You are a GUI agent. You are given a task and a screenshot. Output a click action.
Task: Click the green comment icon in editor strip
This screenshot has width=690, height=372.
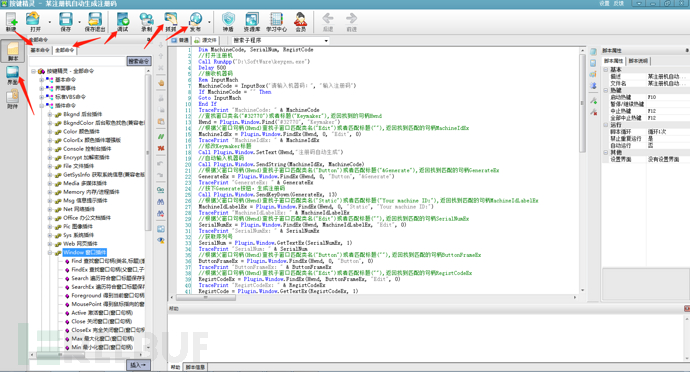coord(161,137)
